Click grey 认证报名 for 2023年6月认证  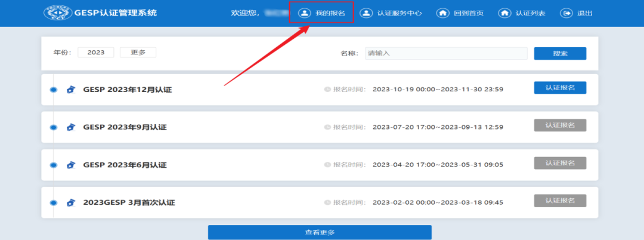tap(560, 163)
